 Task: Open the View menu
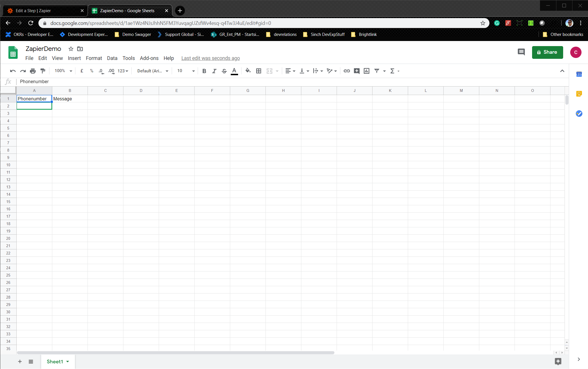tap(57, 58)
